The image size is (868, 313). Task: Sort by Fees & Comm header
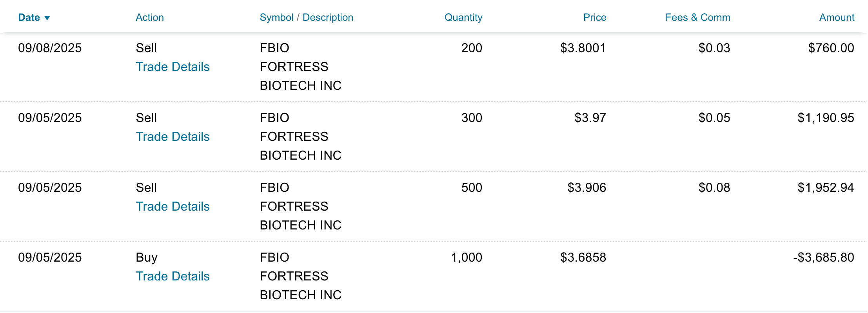pos(697,18)
